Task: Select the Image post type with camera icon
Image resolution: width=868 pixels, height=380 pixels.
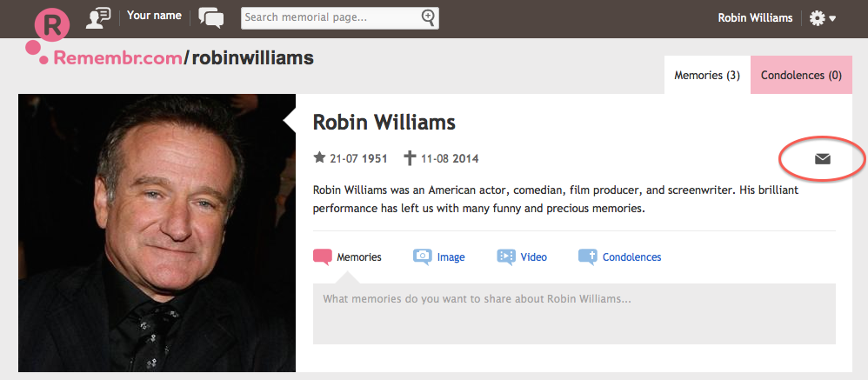Action: pos(439,257)
